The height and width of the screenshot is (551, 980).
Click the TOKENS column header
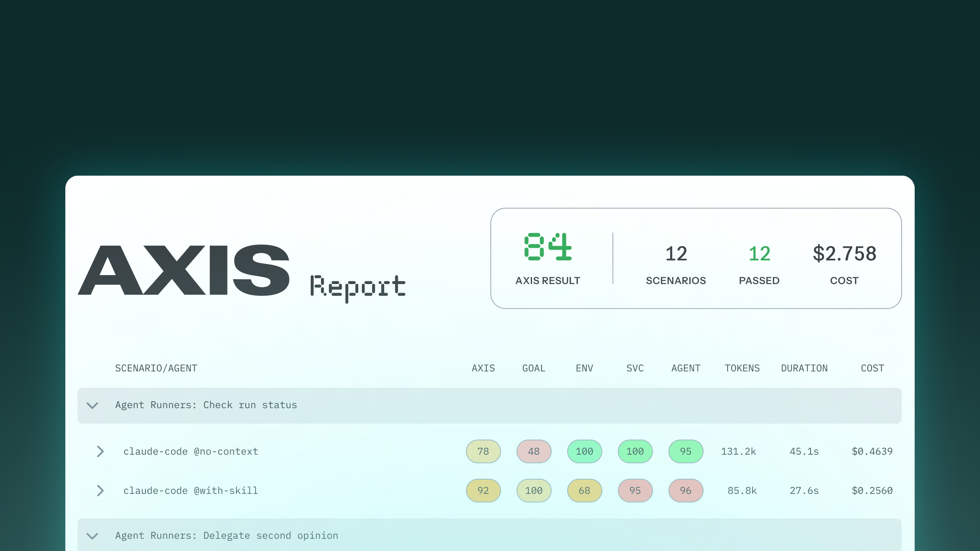[742, 368]
